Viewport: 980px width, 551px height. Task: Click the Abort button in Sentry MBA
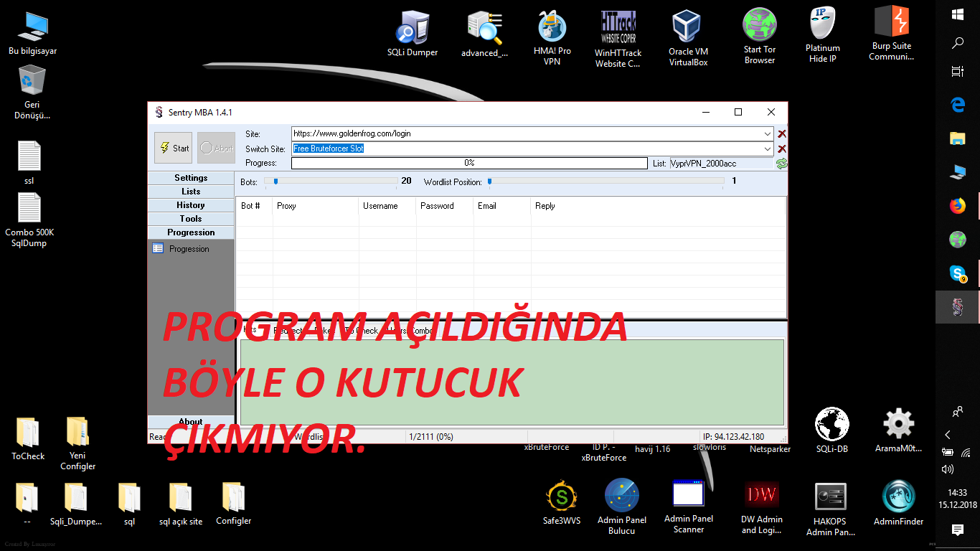[x=216, y=148]
